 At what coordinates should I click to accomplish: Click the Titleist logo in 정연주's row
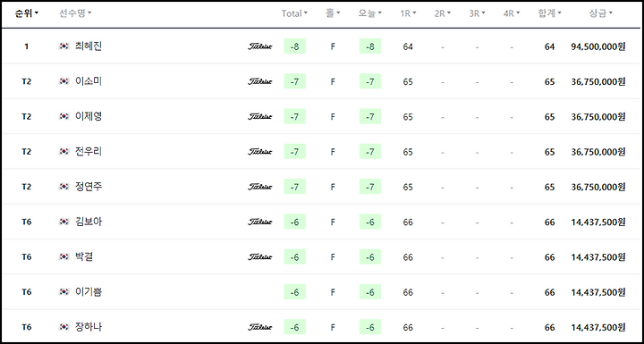click(259, 187)
